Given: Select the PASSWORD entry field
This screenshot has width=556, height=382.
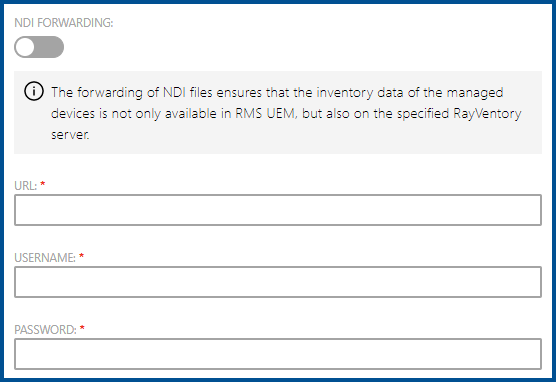Looking at the screenshot, I should tap(278, 354).
